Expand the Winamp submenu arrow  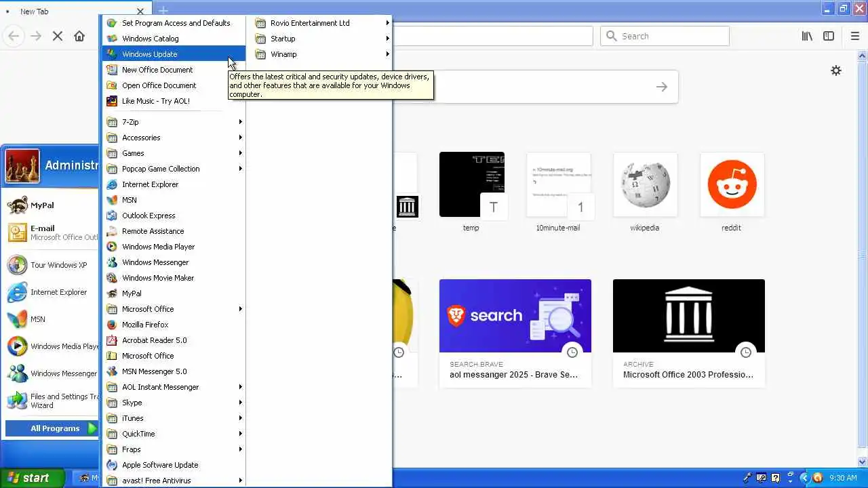pos(387,54)
